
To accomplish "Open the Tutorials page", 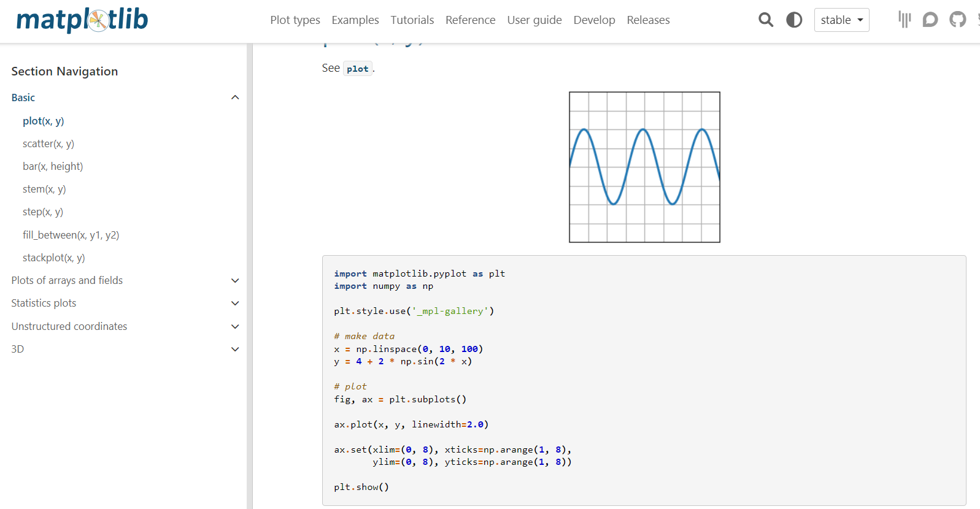I will click(412, 20).
